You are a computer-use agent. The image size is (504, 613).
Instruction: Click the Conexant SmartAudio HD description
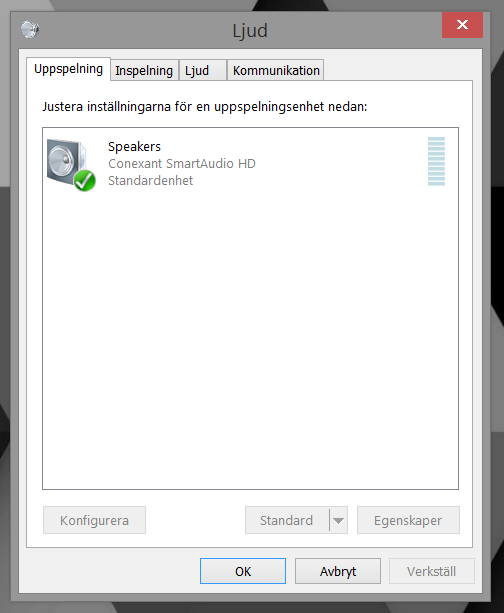click(x=182, y=163)
